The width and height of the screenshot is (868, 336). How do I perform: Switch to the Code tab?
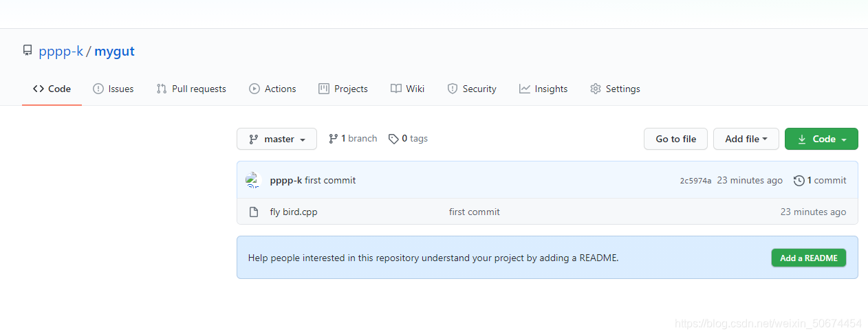point(52,89)
